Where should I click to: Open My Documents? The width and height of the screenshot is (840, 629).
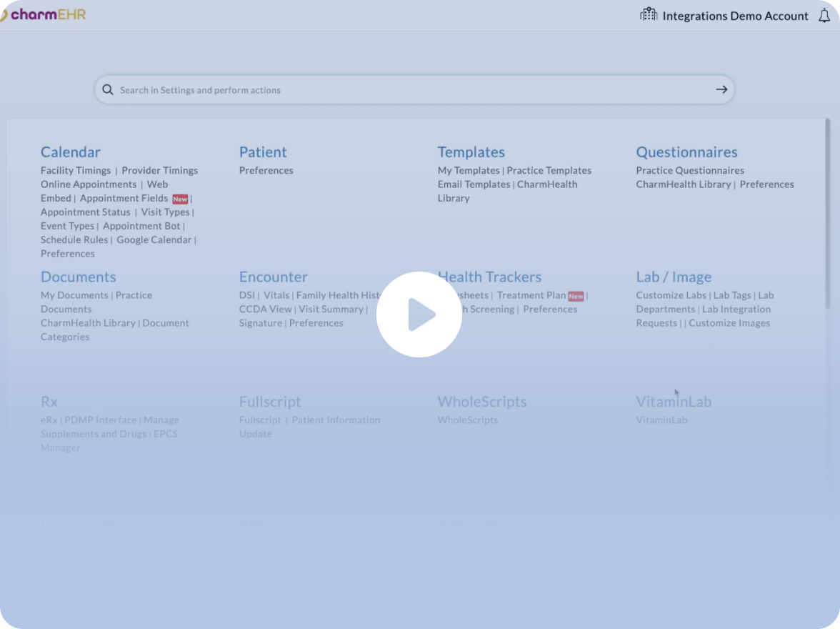click(x=74, y=295)
